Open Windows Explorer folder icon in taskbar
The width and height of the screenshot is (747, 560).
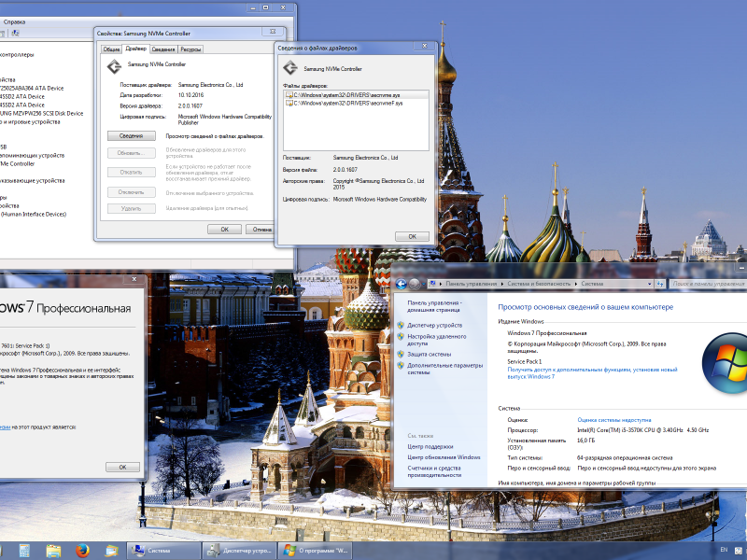(x=53, y=551)
